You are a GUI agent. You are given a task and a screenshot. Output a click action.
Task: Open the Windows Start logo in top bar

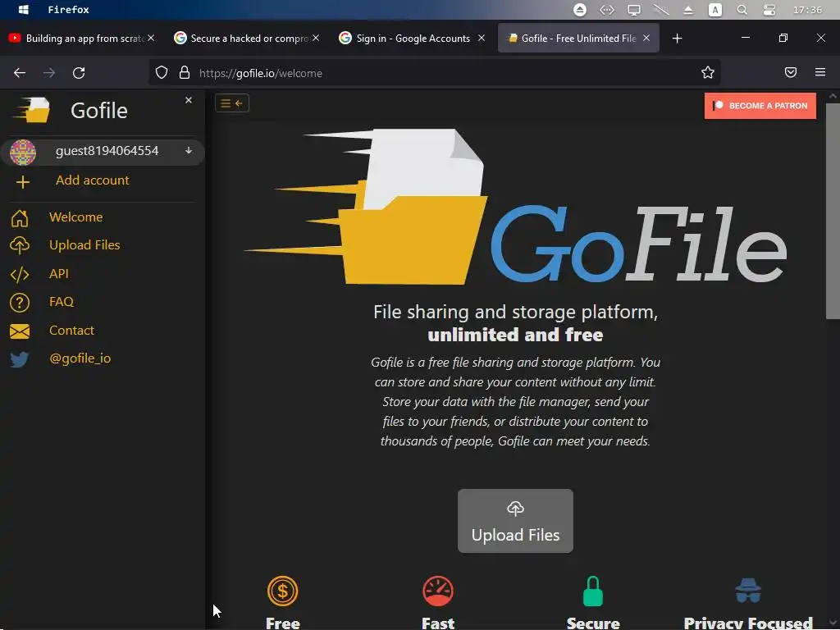[24, 10]
